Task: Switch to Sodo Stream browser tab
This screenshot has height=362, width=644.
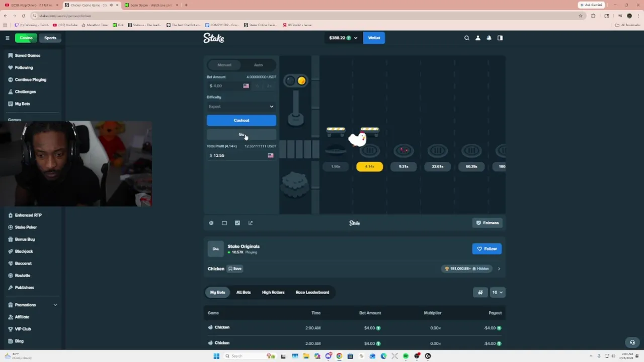Action: coord(151,5)
